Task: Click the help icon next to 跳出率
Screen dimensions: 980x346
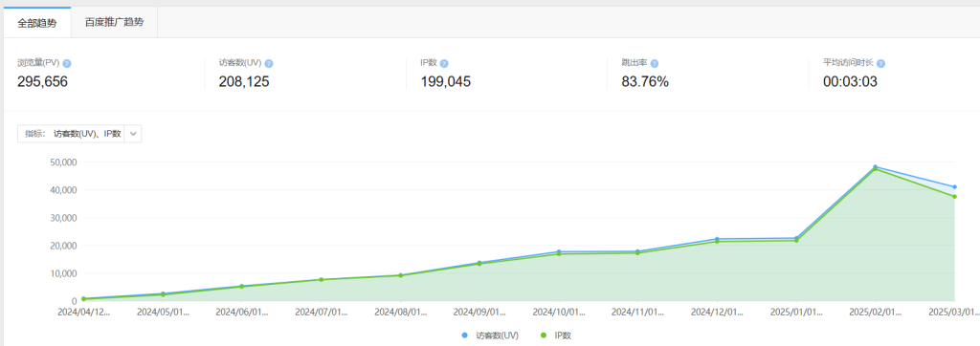Action: point(655,64)
